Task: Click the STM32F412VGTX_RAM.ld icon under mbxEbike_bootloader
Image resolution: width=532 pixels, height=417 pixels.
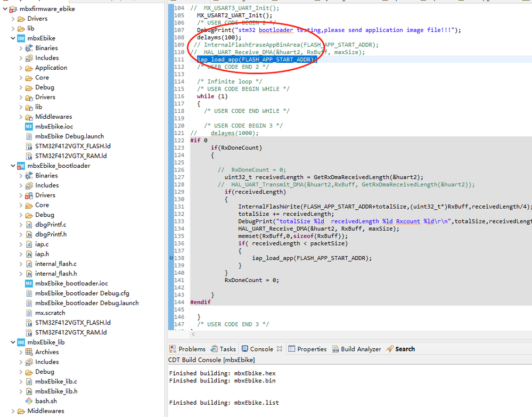Action: (29, 332)
